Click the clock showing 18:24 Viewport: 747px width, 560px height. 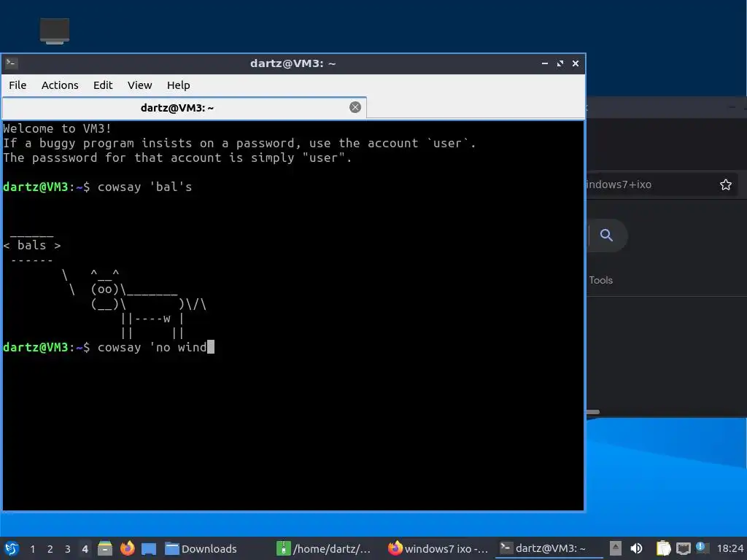(729, 549)
